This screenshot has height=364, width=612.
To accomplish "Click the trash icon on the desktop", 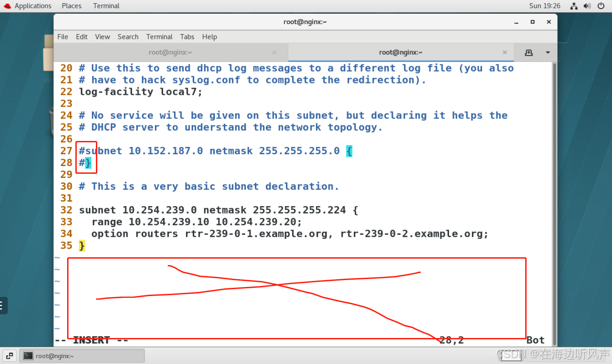I will [51, 121].
